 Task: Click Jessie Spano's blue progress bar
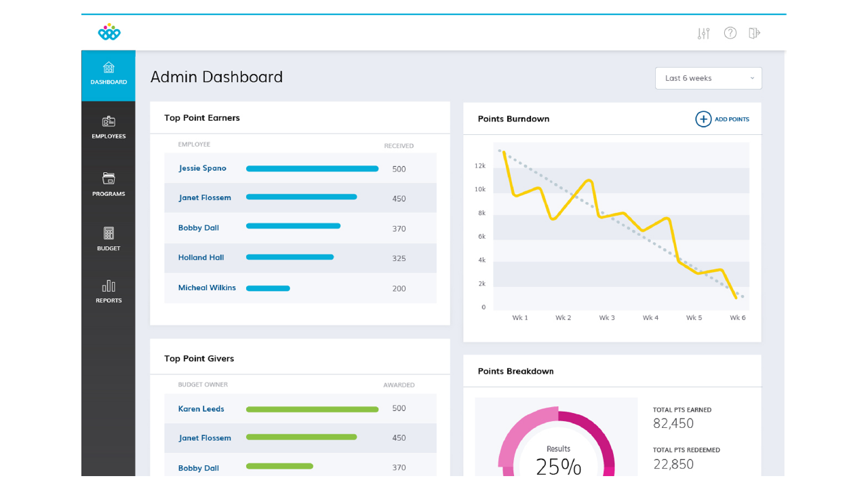[x=312, y=169]
